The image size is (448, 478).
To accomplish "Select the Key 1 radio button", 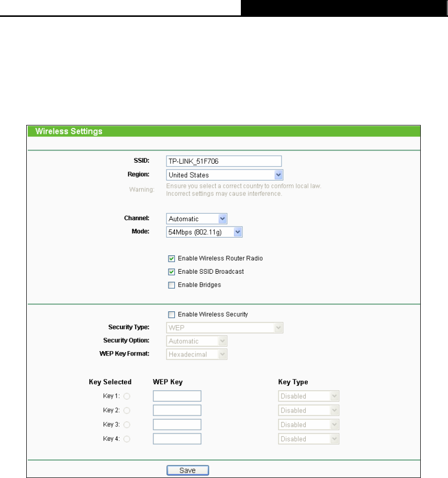I will (x=128, y=396).
